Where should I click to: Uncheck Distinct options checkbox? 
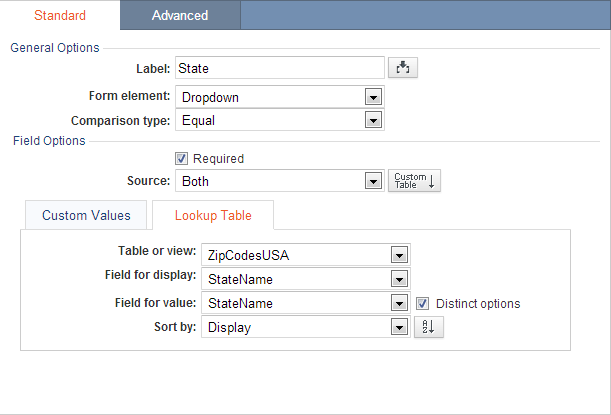pos(422,304)
